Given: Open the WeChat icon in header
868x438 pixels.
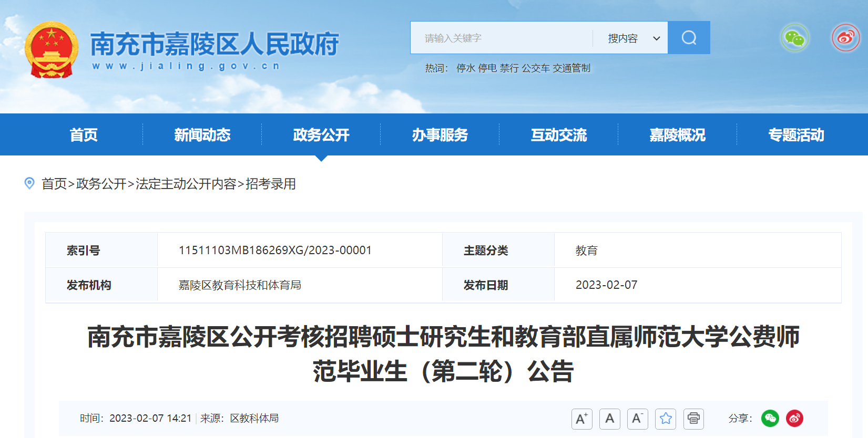Looking at the screenshot, I should tap(794, 38).
